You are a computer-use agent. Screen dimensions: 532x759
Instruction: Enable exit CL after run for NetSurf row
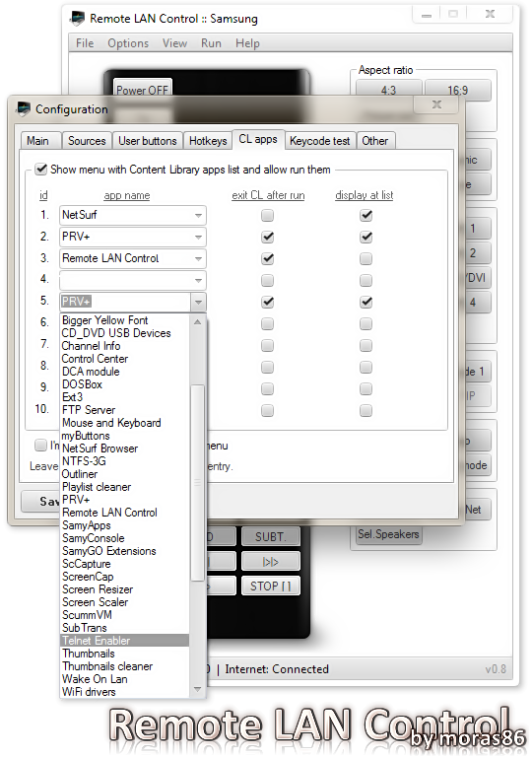pos(267,216)
